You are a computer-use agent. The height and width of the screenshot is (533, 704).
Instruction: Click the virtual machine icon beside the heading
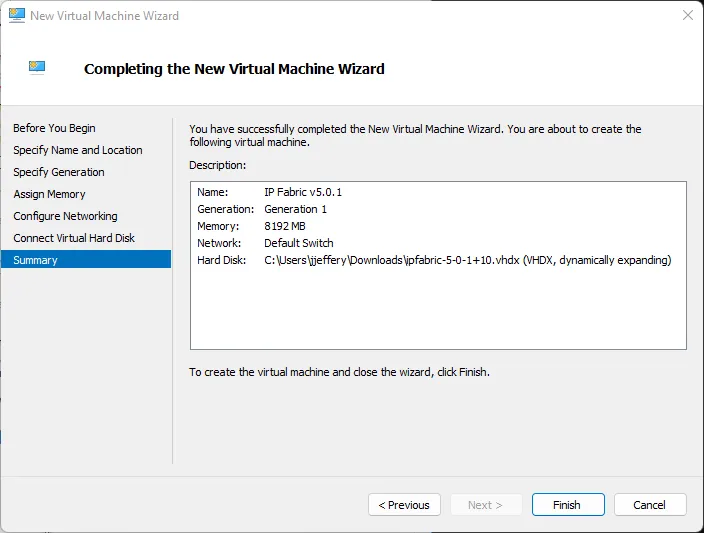(37, 68)
